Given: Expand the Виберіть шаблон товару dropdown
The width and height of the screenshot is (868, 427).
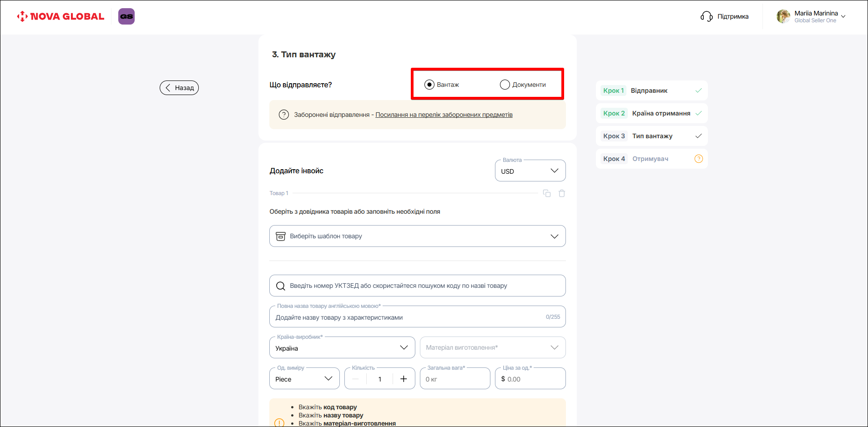Looking at the screenshot, I should (x=417, y=236).
